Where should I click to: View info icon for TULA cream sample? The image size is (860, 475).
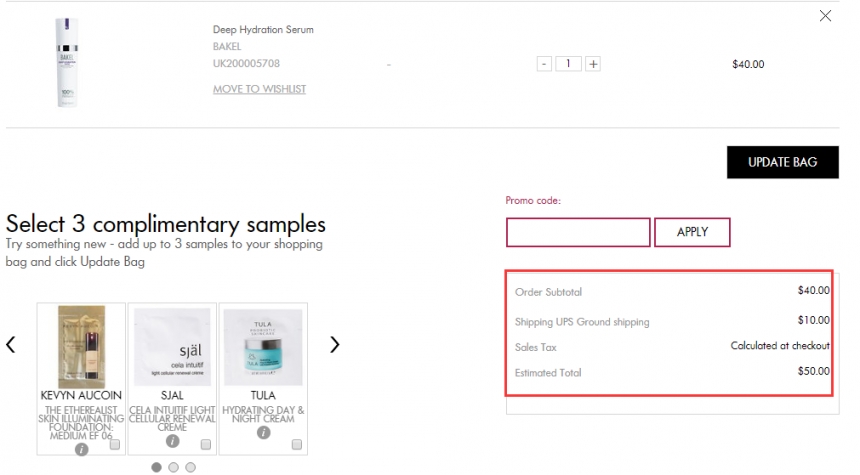[x=263, y=432]
